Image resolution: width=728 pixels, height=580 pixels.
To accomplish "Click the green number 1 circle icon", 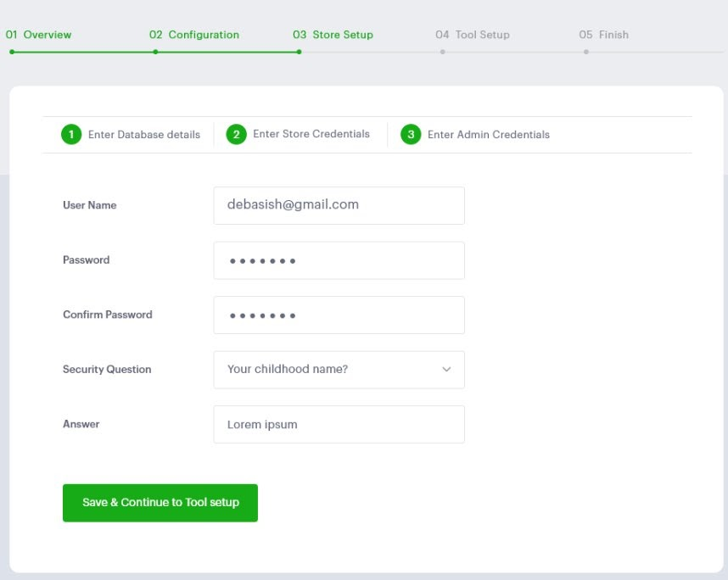I will (x=71, y=135).
